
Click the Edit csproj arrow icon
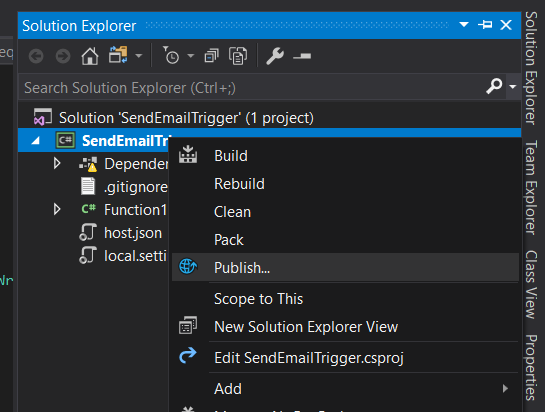pyautogui.click(x=188, y=356)
